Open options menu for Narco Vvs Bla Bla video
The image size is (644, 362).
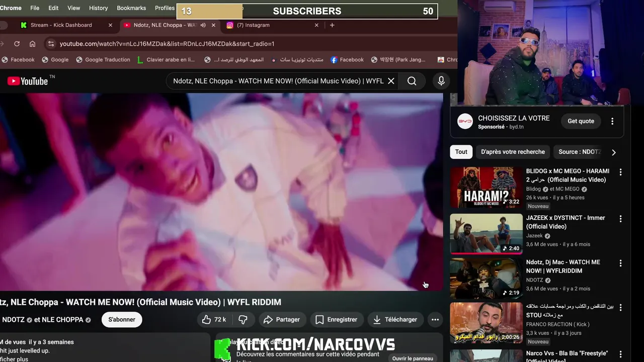coord(620,354)
